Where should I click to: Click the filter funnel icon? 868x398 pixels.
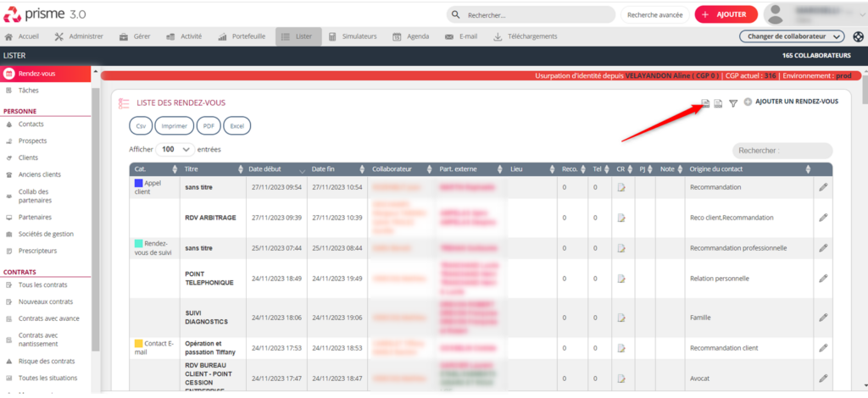733,103
